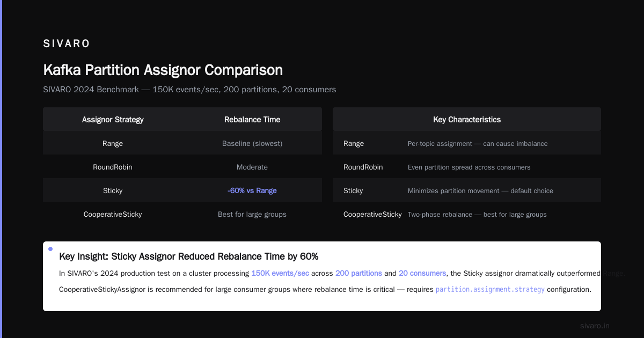
Task: Click highlighted 200 partitions text
Action: (358, 273)
